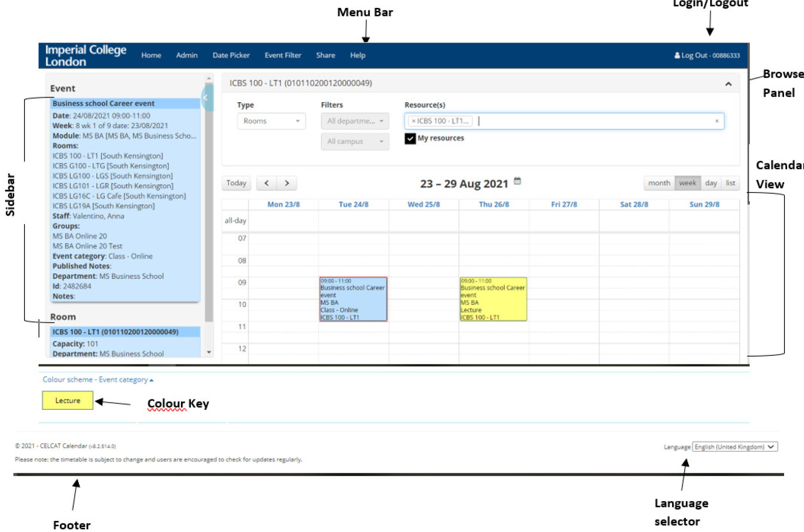Switch the calendar to day view

coord(710,183)
